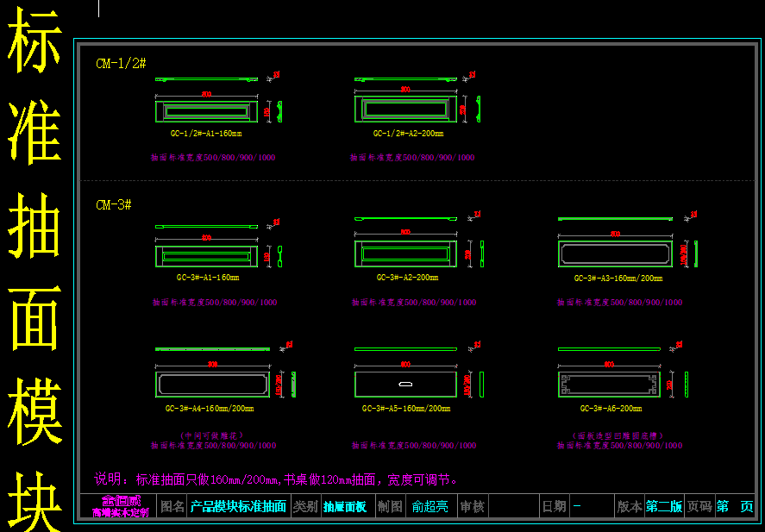The width and height of the screenshot is (765, 532).
Task: Select the GC-3#-A2-200mm drawer front drawing
Action: click(x=405, y=253)
